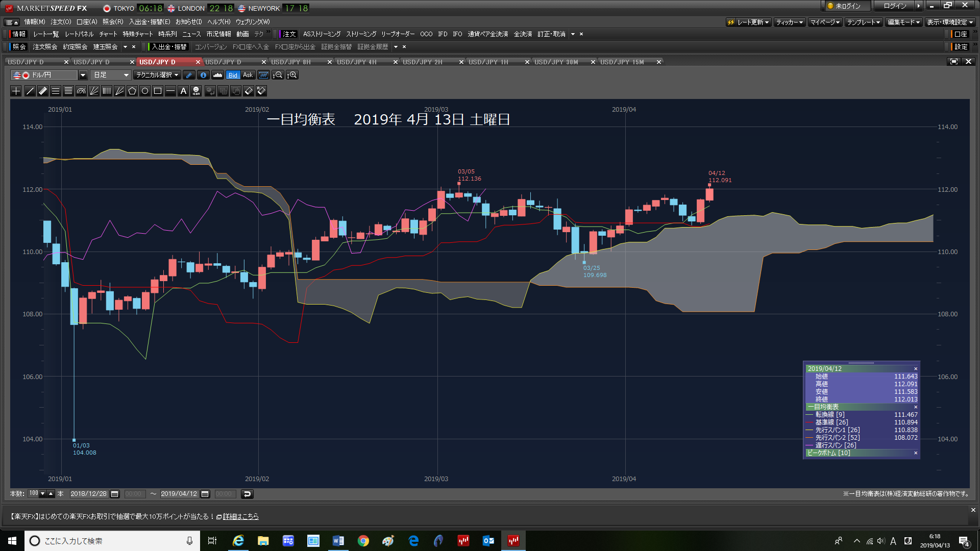980x551 pixels.
Task: Click the pencil edit settings icon
Action: coord(189,75)
